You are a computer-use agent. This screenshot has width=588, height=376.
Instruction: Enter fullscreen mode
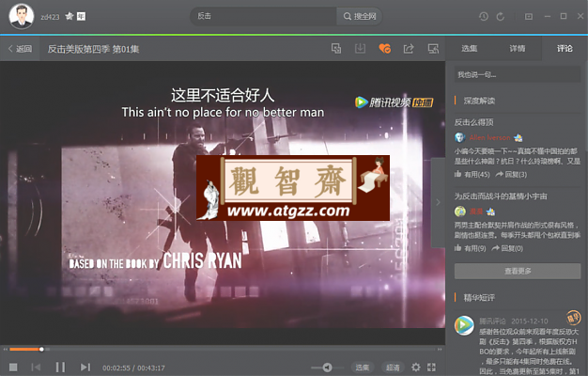point(432,367)
